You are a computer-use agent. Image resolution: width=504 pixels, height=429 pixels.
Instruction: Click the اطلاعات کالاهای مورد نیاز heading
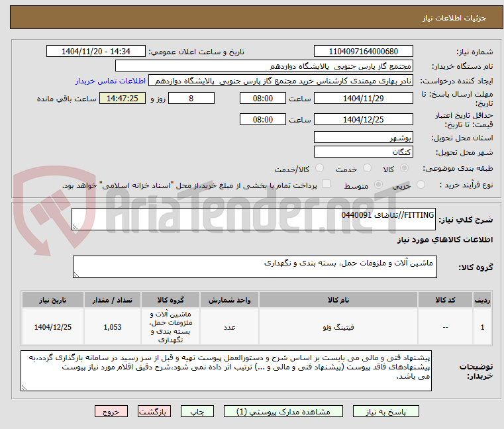point(445,240)
